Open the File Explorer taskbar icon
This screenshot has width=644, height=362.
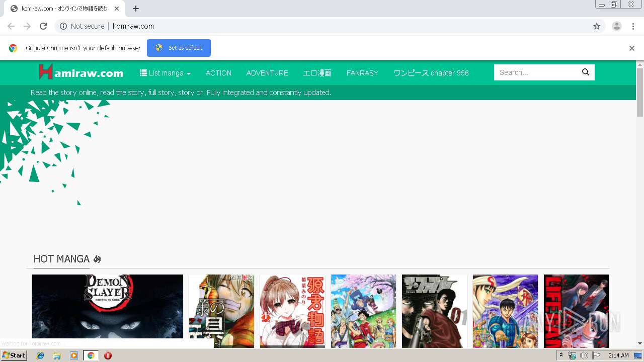(57, 355)
